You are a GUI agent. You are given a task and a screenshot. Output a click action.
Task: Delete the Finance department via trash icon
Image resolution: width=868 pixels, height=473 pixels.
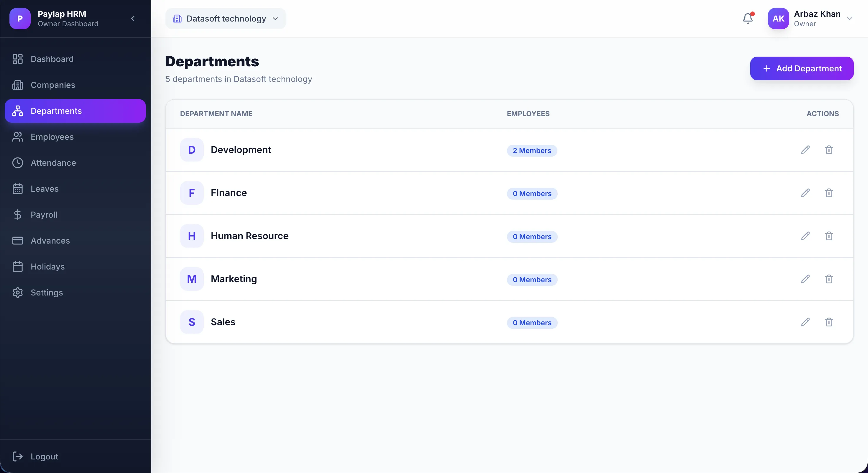coord(828,193)
